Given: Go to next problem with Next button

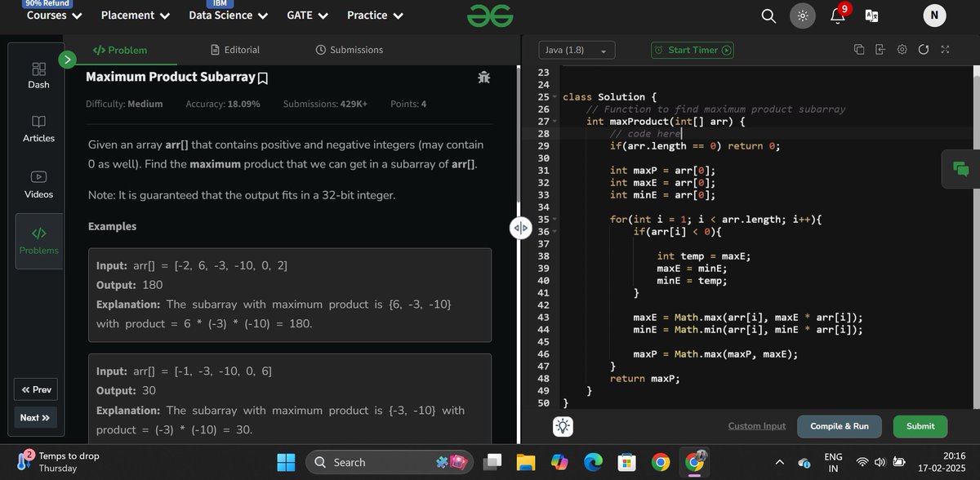Looking at the screenshot, I should (36, 417).
